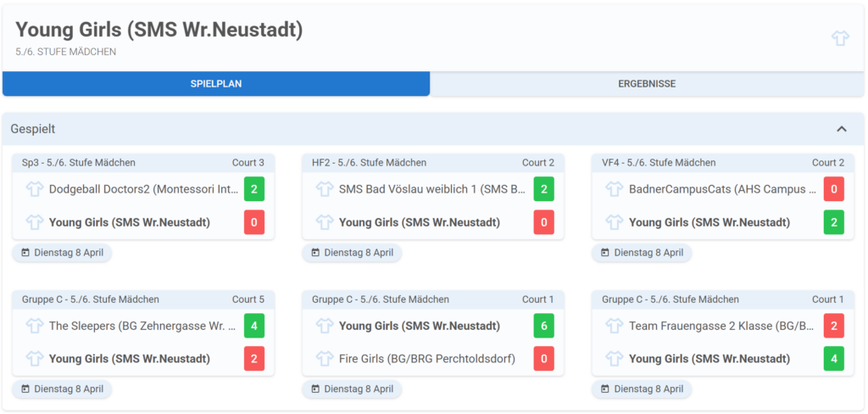
Task: Click calendar icon under the Sp3 match card
Action: coord(25,253)
